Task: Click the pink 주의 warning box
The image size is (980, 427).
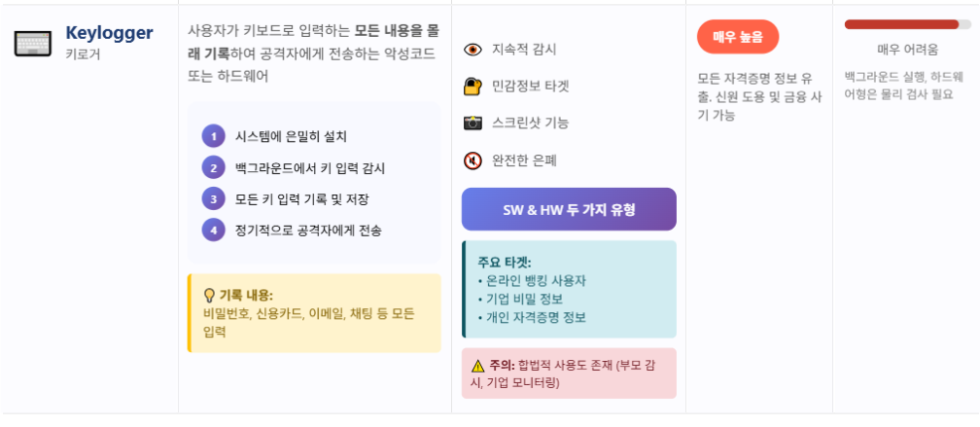Action: coord(569,374)
